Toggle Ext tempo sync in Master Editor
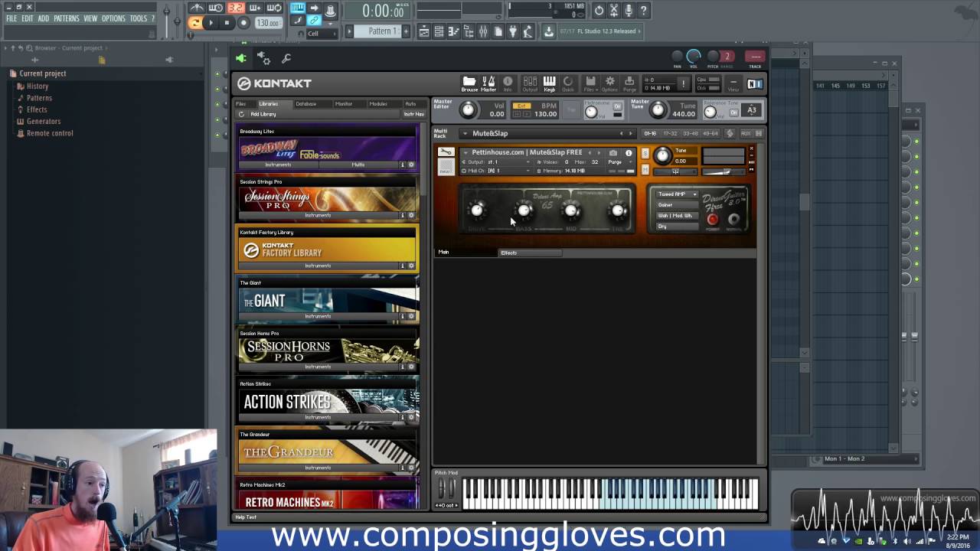 (x=522, y=106)
